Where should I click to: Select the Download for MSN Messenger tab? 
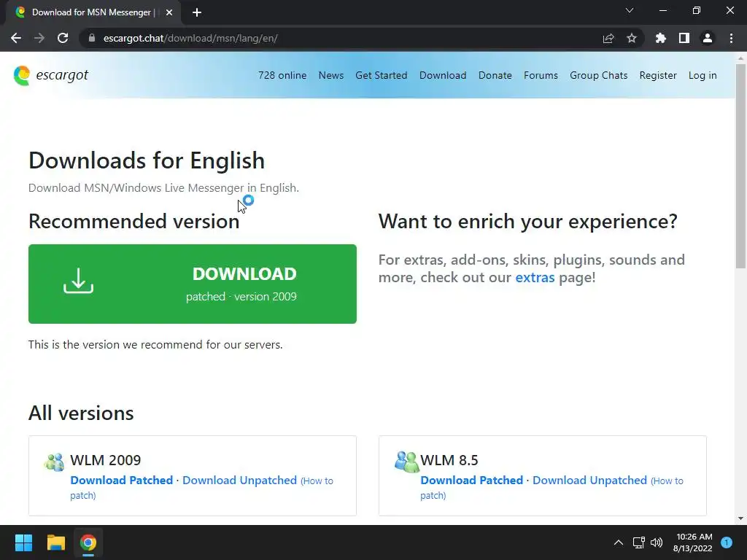[x=93, y=12]
